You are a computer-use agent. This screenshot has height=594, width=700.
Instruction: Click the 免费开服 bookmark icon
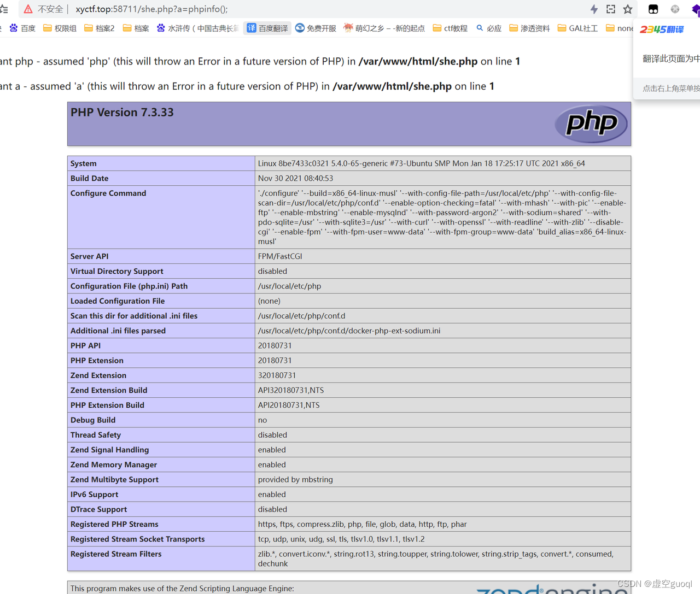[315, 28]
